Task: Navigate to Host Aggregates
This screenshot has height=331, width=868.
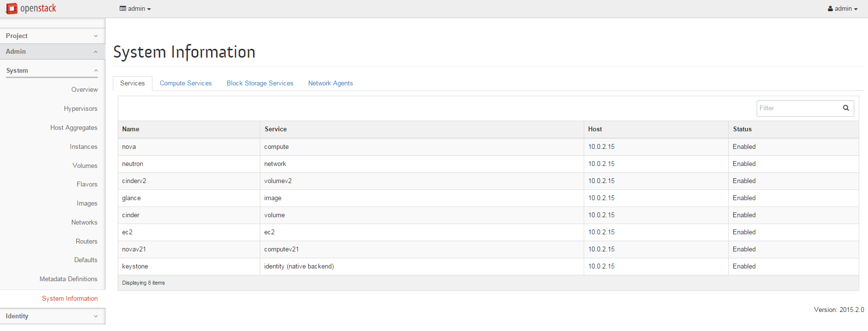Action: [x=74, y=127]
